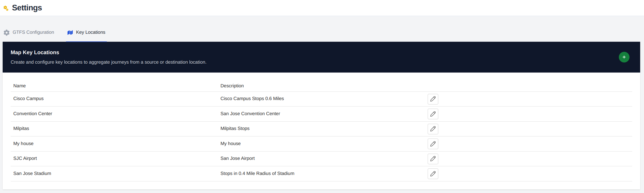Click the Cisco Campus name
Viewport: 644px width, 193px height.
pyautogui.click(x=28, y=99)
